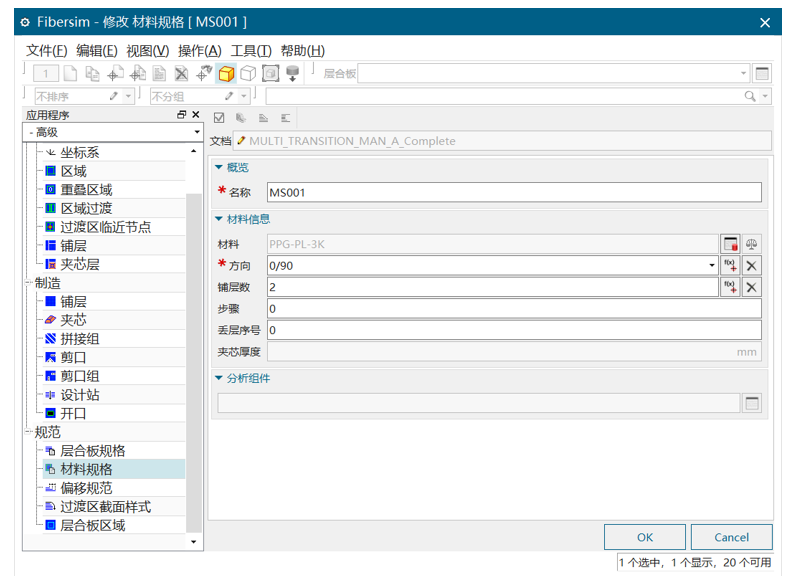799x576 pixels.
Task: Click the balance scale icon in 材料 row
Action: click(752, 243)
